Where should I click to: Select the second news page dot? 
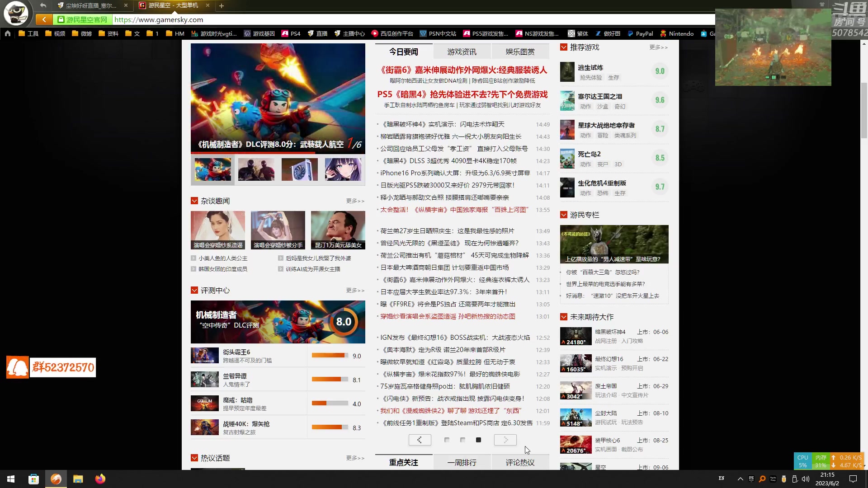point(462,440)
